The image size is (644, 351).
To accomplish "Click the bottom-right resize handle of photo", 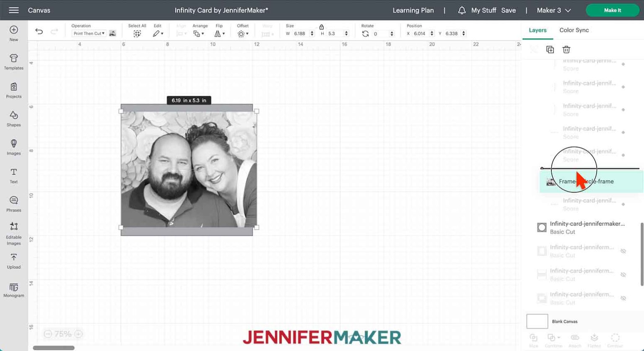I will tap(257, 227).
